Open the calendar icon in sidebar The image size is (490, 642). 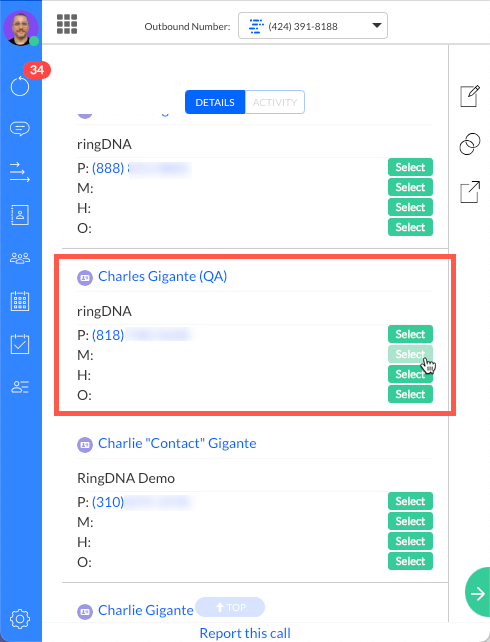tap(20, 301)
